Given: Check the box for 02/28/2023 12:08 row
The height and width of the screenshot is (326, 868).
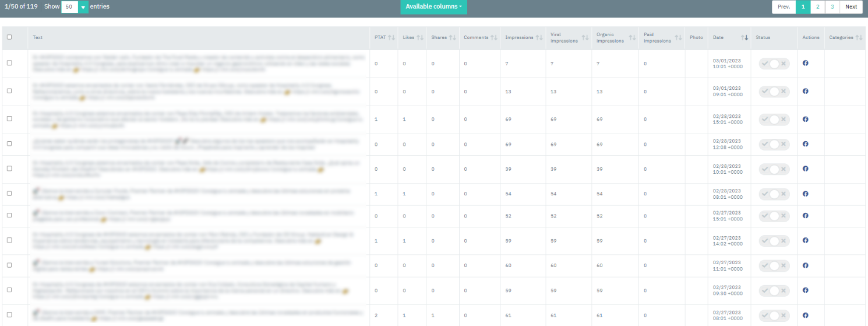Looking at the screenshot, I should click(x=9, y=143).
